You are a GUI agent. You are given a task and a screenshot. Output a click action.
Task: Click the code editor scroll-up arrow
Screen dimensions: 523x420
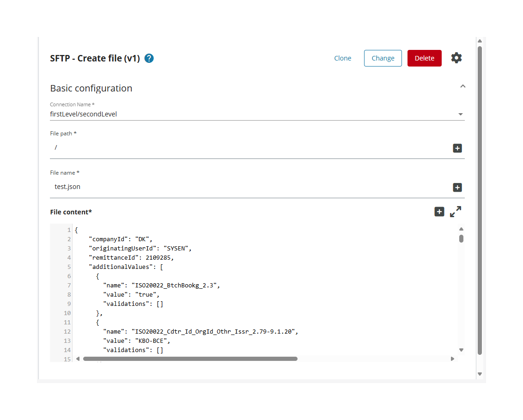pos(461,229)
